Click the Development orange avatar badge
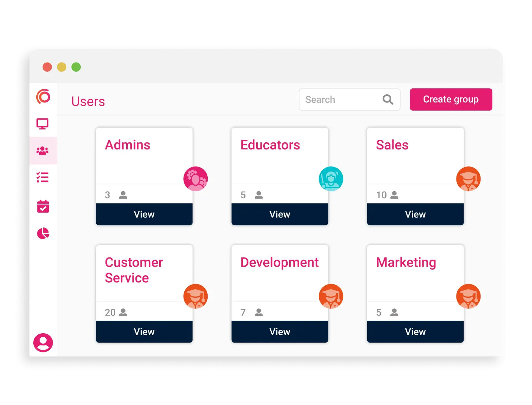The image size is (532, 405). pyautogui.click(x=331, y=296)
